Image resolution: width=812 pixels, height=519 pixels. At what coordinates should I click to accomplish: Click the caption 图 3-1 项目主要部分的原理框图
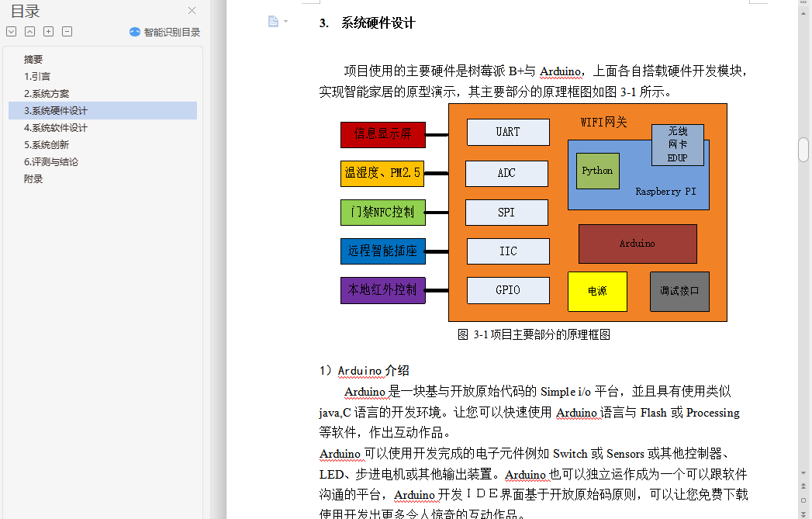[x=534, y=334]
